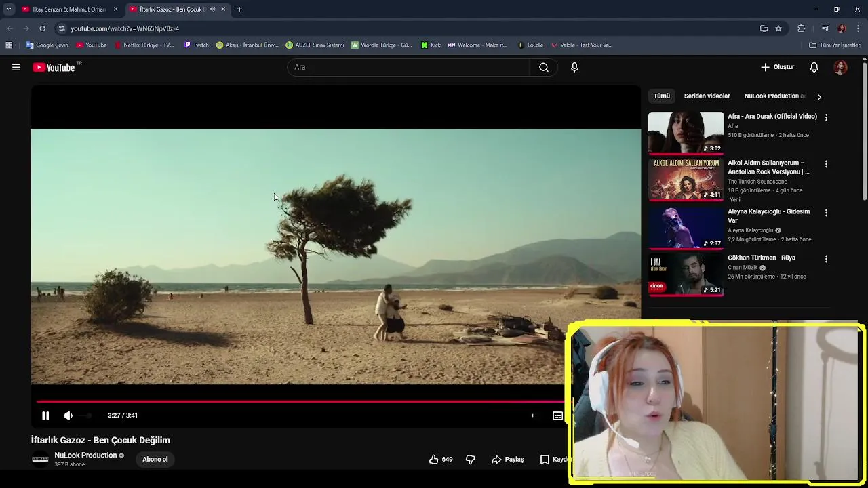Open Twitch bookmark
Image resolution: width=868 pixels, height=488 pixels.
[197, 45]
